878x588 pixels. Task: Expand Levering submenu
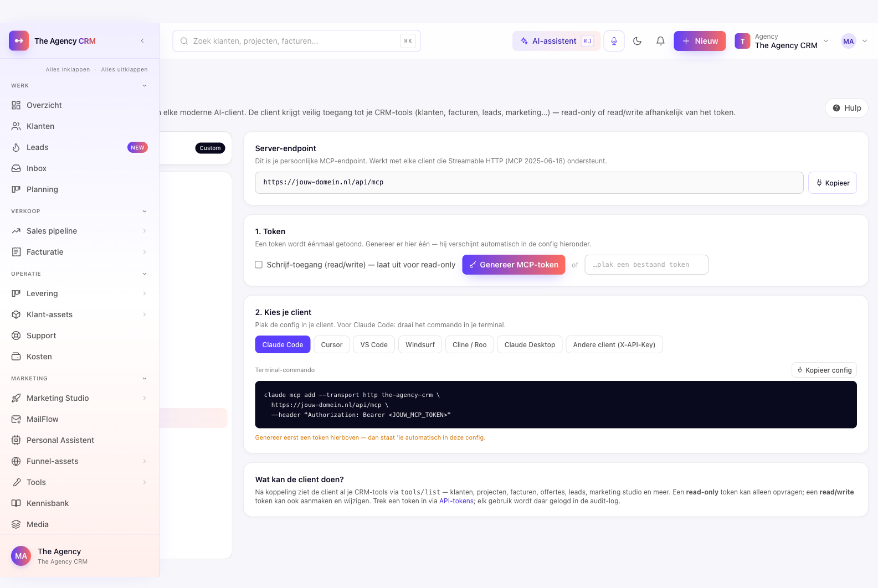145,293
